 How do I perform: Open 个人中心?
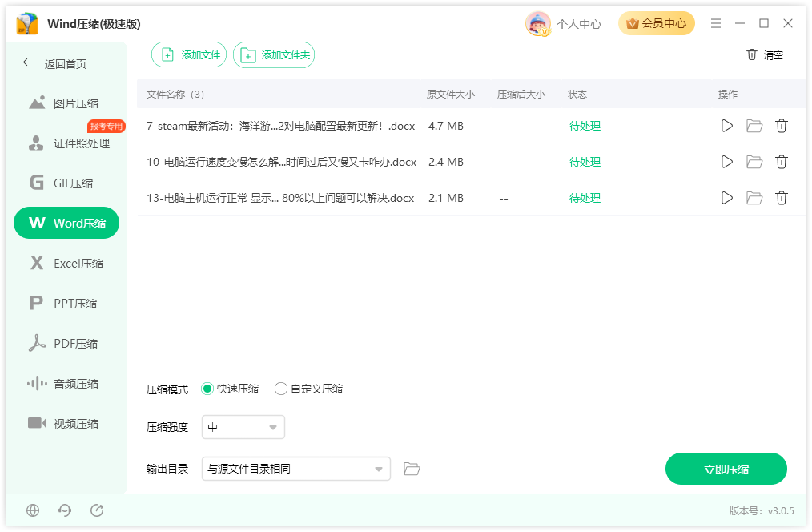coord(579,24)
